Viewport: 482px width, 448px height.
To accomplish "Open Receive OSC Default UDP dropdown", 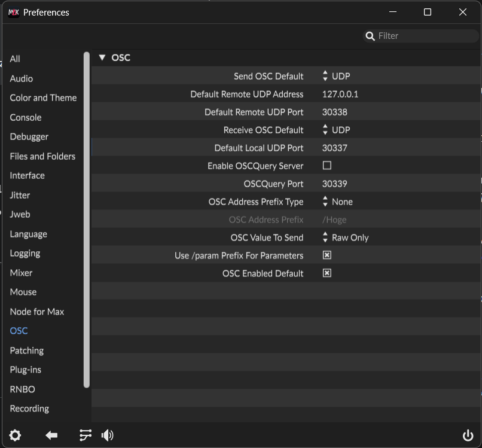I will tap(336, 130).
